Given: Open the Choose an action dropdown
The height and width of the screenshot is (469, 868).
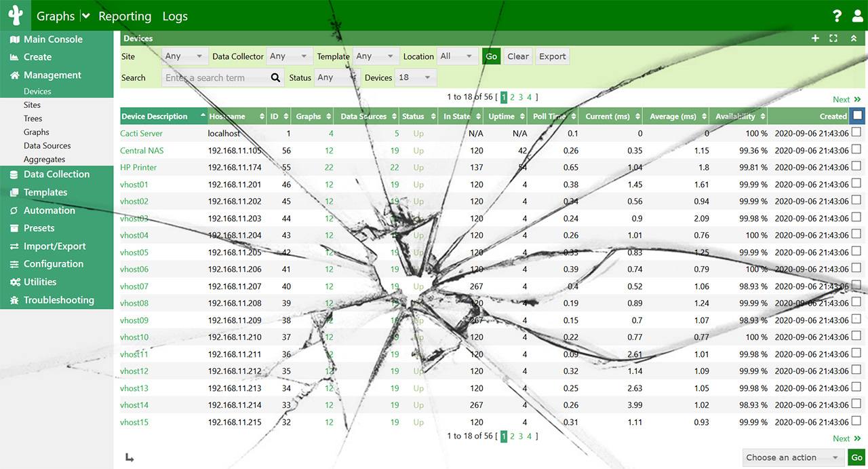Looking at the screenshot, I should (793, 457).
